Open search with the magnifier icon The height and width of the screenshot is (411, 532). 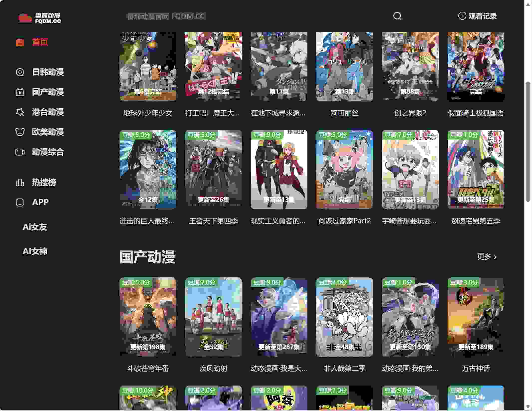pos(397,16)
